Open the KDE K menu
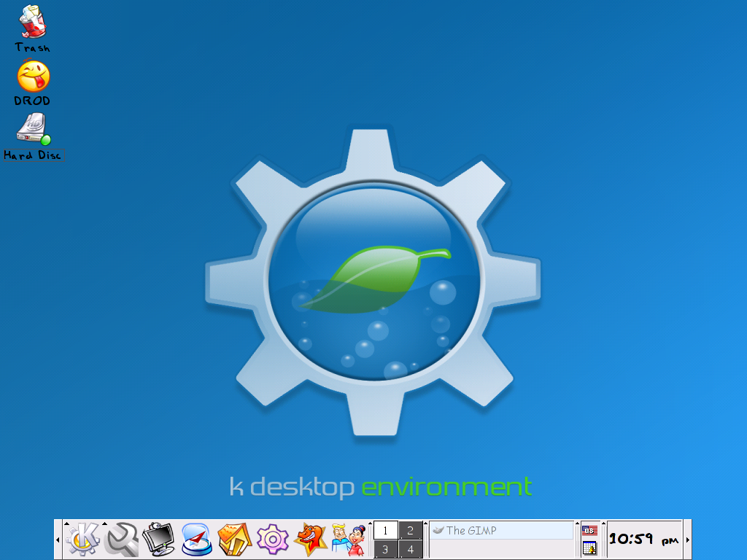Screen dimensions: 747x560 click(82, 540)
